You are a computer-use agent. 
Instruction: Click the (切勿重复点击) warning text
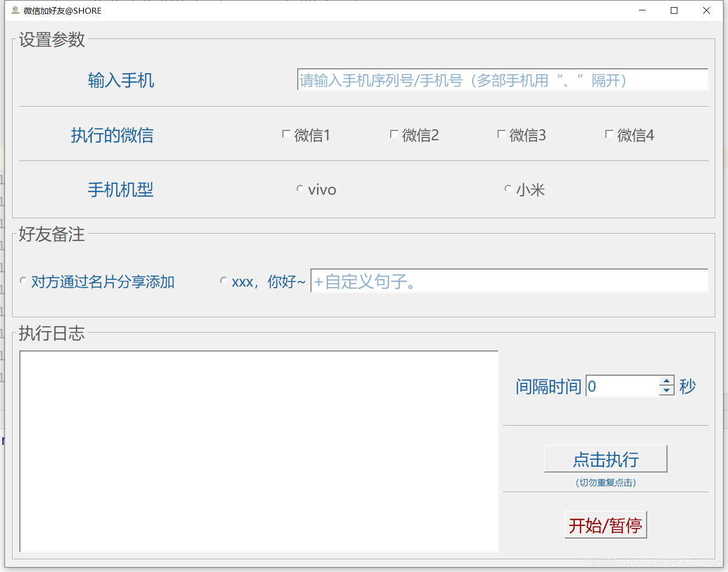click(x=606, y=482)
